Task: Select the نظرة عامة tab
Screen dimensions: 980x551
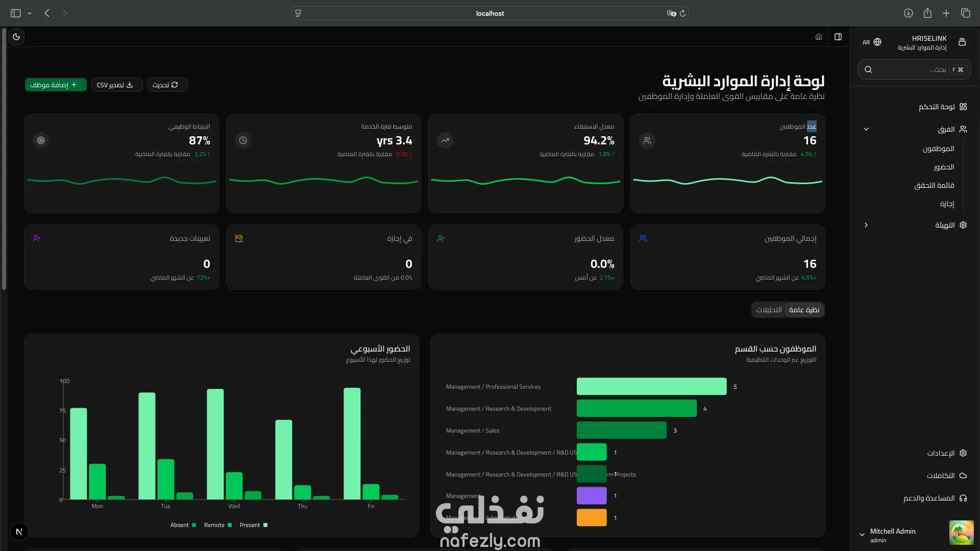Action: [x=804, y=310]
